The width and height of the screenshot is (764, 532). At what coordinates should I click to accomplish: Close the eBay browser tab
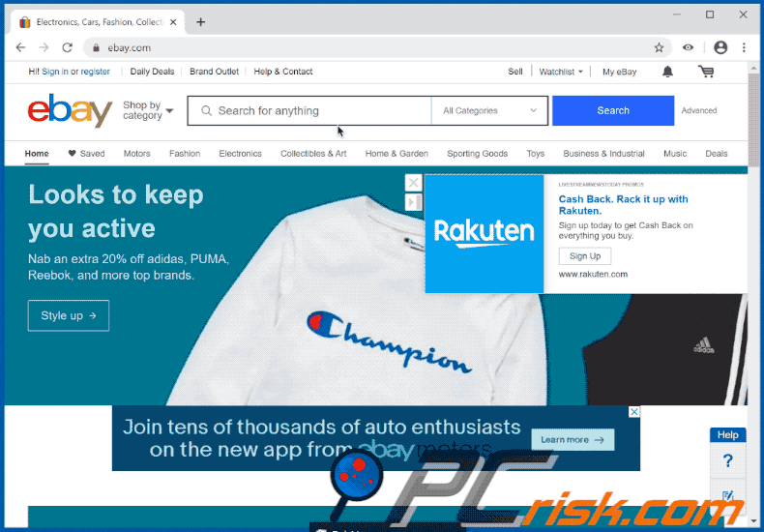pos(173,22)
